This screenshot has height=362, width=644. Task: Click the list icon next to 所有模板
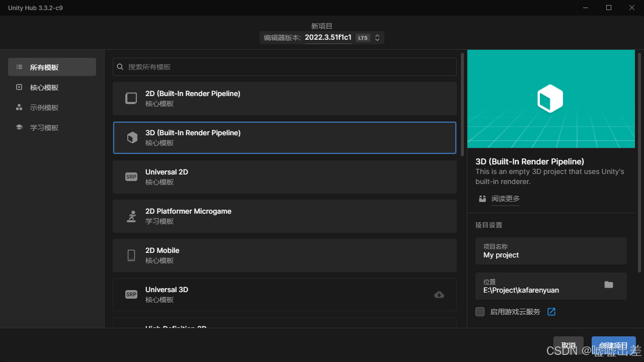point(19,67)
